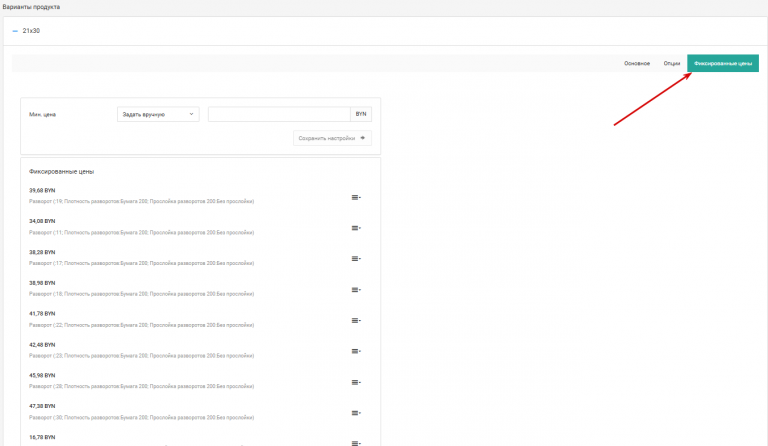Click the Сохранить настройки button
This screenshot has height=446, width=768.
[332, 138]
